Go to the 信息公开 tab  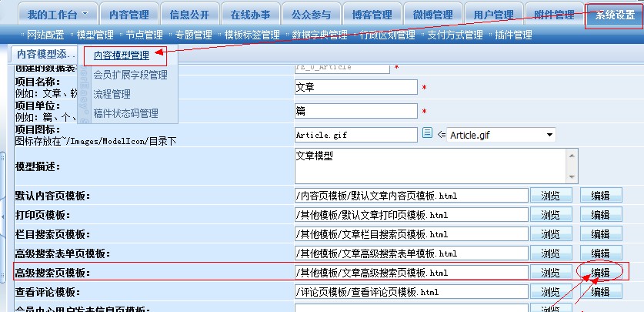(189, 15)
